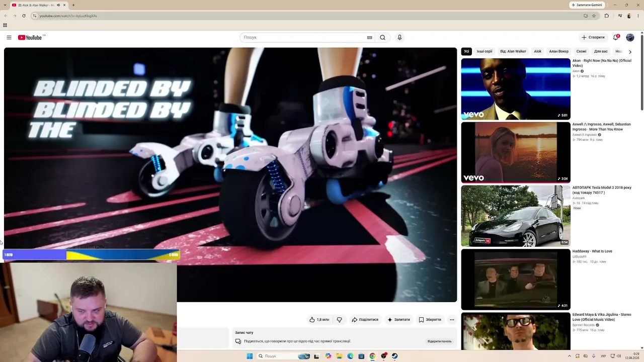The height and width of the screenshot is (362, 644).
Task: Open a new browser tab
Action: point(73,5)
